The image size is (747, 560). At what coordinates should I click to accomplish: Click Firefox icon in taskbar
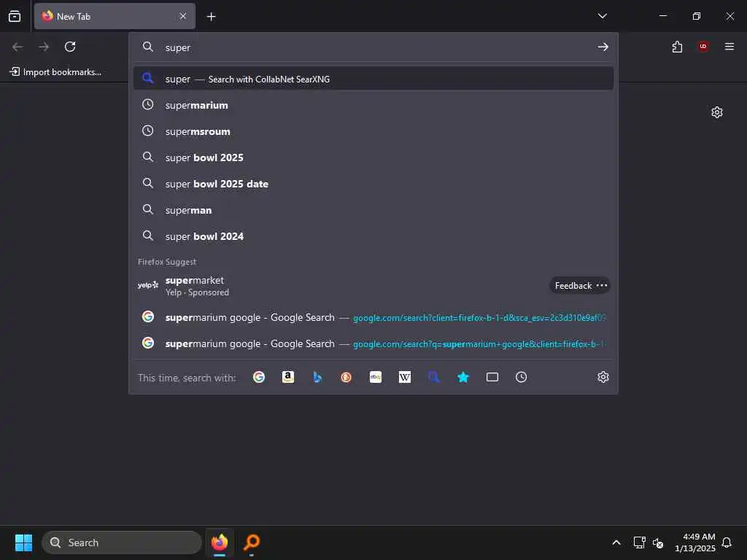click(220, 542)
